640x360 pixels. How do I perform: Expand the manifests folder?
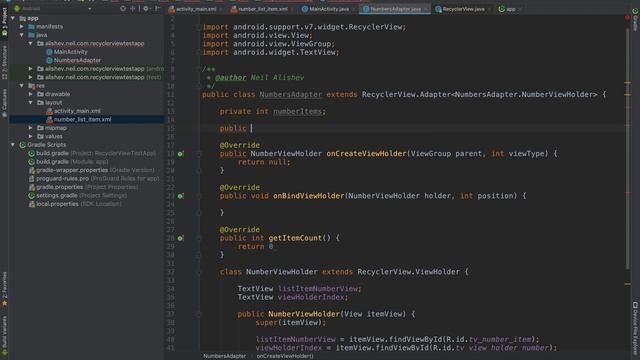22,27
